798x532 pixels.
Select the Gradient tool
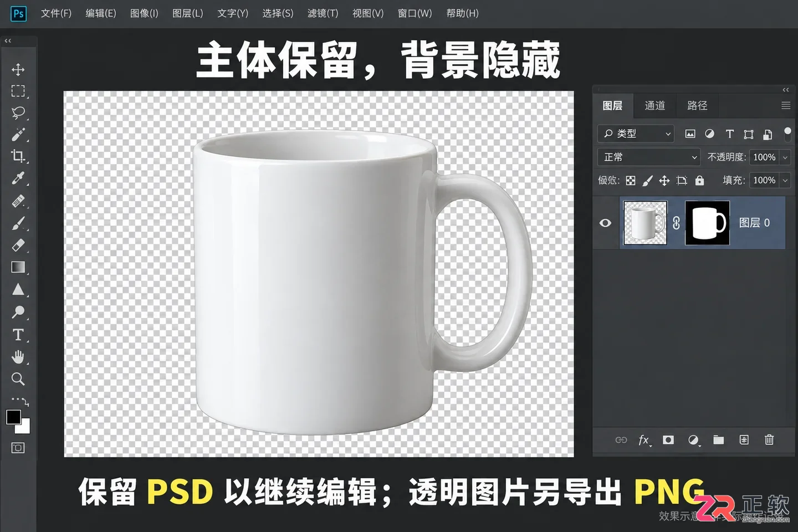(18, 267)
